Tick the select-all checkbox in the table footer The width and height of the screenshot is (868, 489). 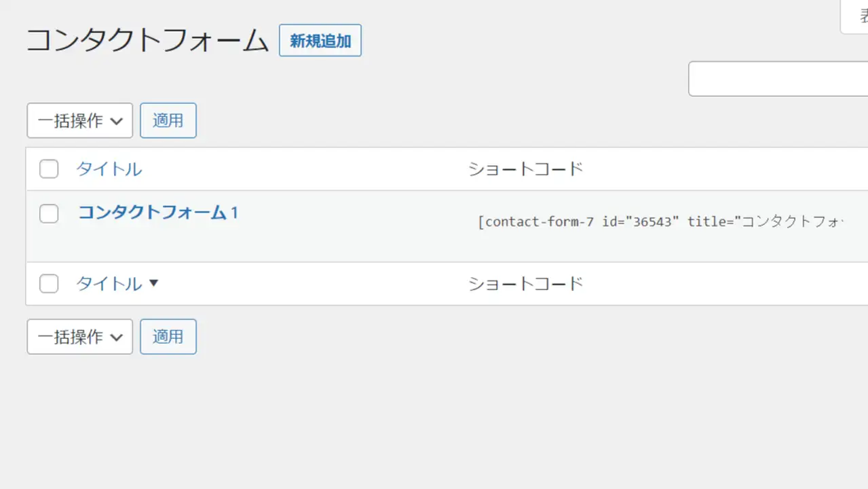click(x=49, y=284)
